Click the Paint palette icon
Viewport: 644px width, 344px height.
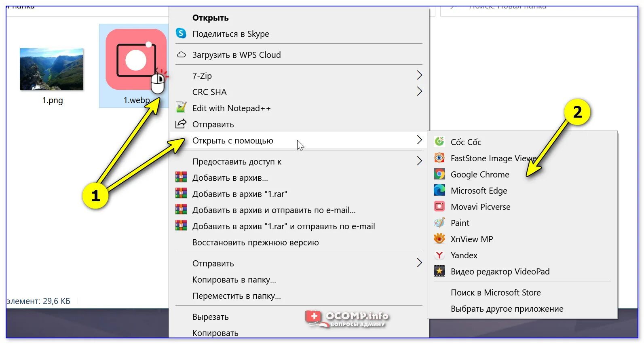coord(439,223)
